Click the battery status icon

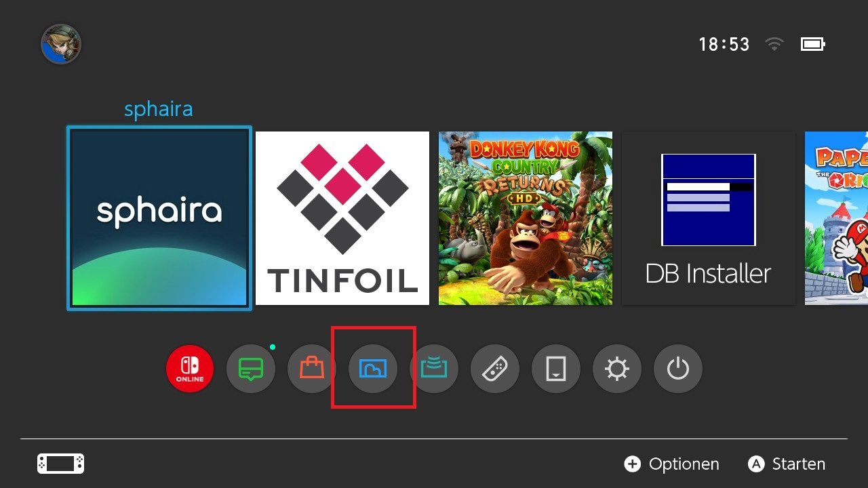(x=812, y=45)
